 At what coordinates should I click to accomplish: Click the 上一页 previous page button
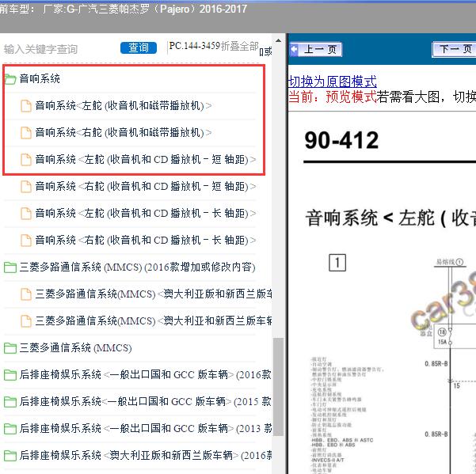316,49
